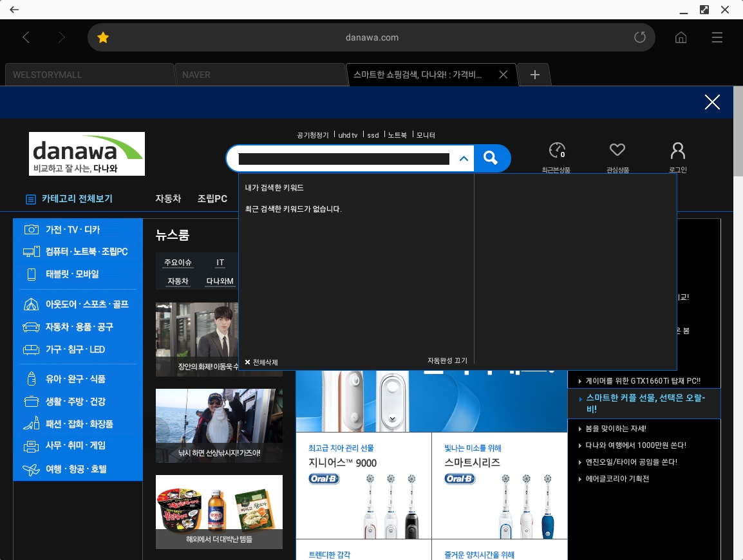The image size is (743, 560).
Task: Open 스마트한 커플 선물 오랄-비 link
Action: click(645, 403)
